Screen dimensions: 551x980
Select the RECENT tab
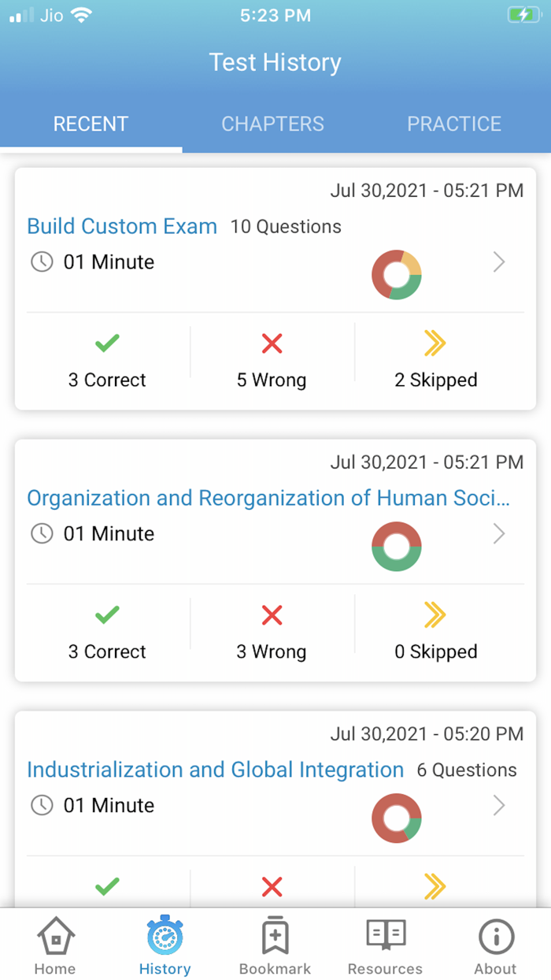click(x=91, y=124)
